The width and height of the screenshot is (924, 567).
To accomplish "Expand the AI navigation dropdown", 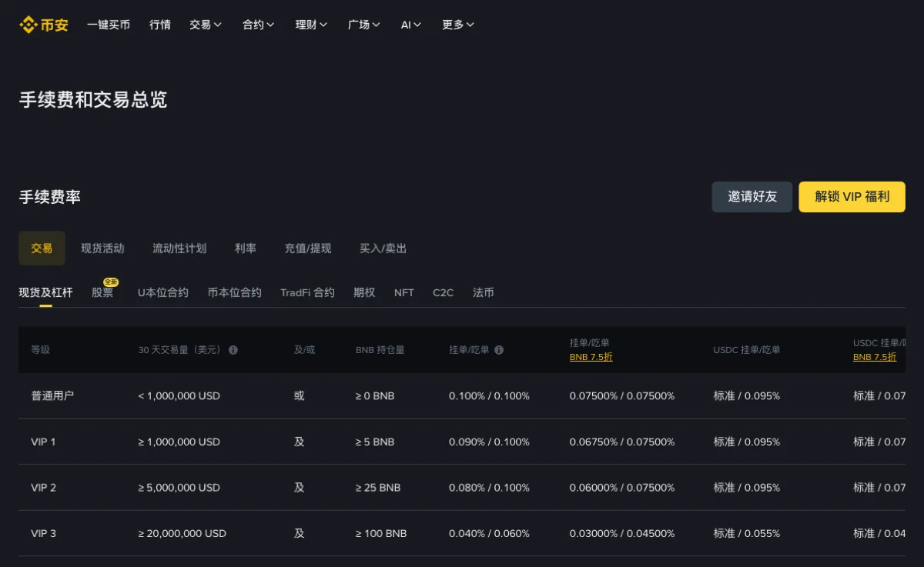I will [411, 25].
